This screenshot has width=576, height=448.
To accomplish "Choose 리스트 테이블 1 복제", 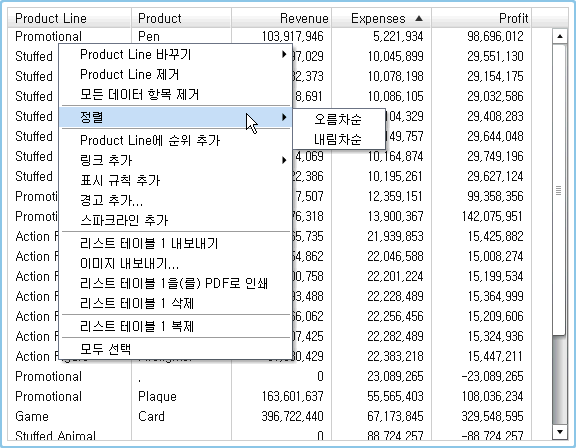I will tap(176, 326).
